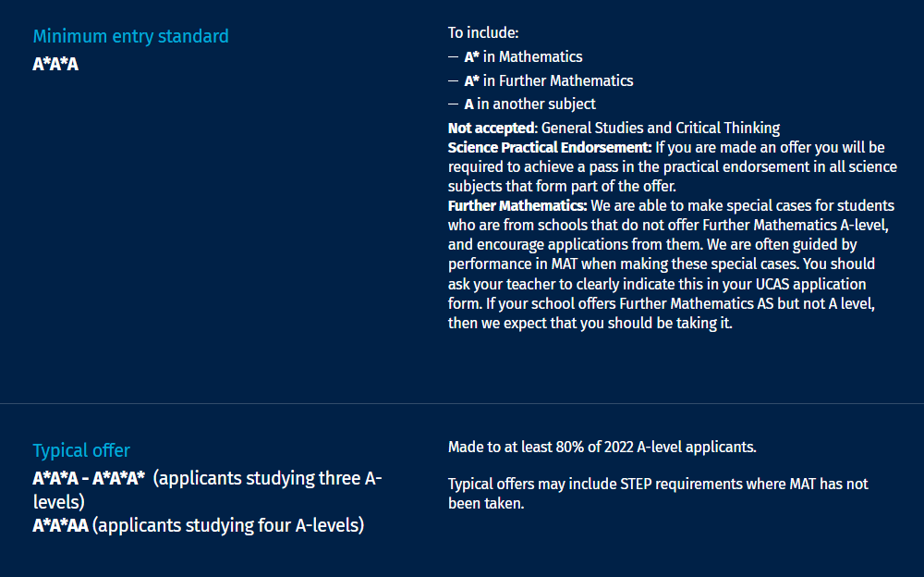This screenshot has width=924, height=577.
Task: Click the STEP requirements sentence
Action: 658,494
